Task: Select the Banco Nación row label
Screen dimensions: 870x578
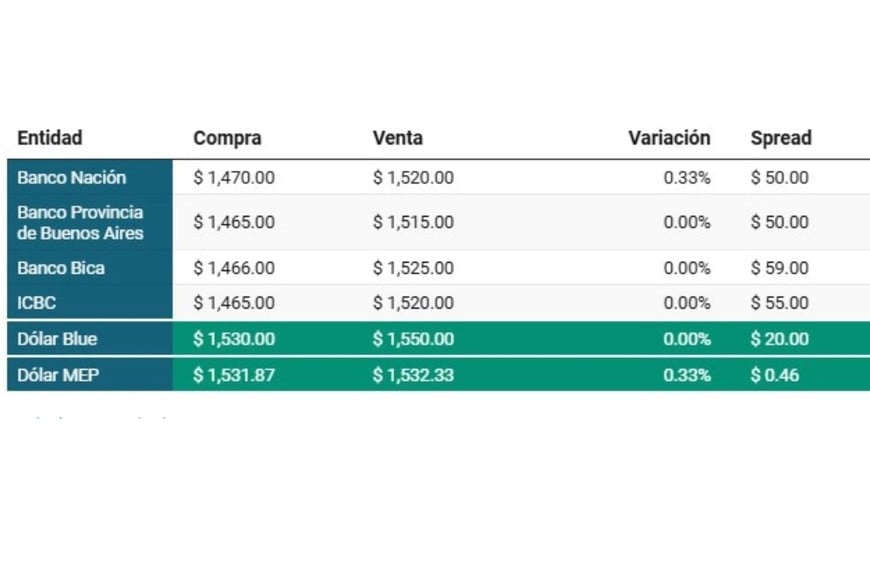Action: pyautogui.click(x=72, y=178)
